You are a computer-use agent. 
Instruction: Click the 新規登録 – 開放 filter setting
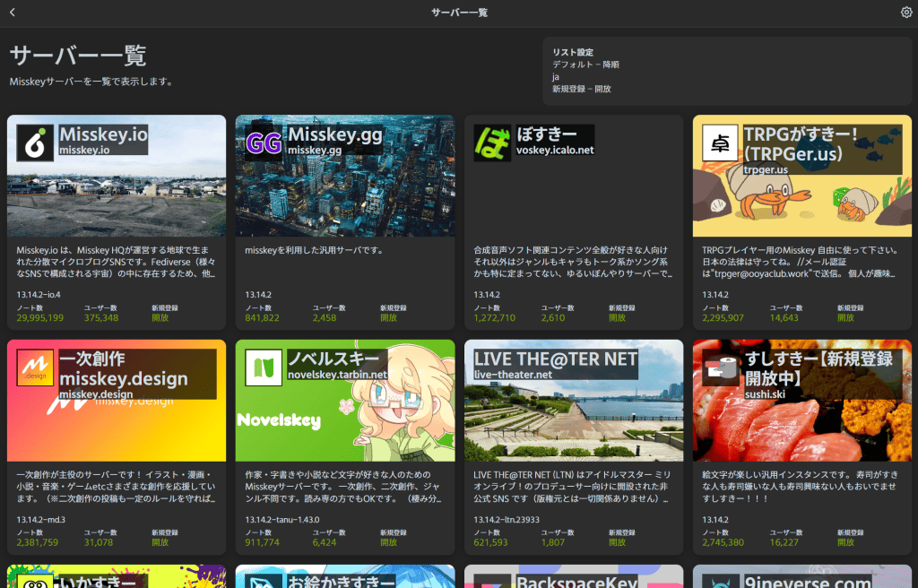(581, 89)
